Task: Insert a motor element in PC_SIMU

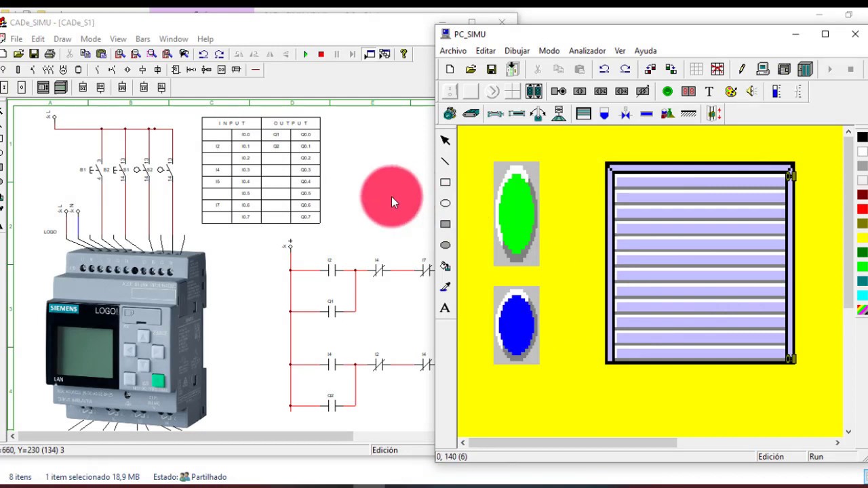Action: [x=450, y=114]
